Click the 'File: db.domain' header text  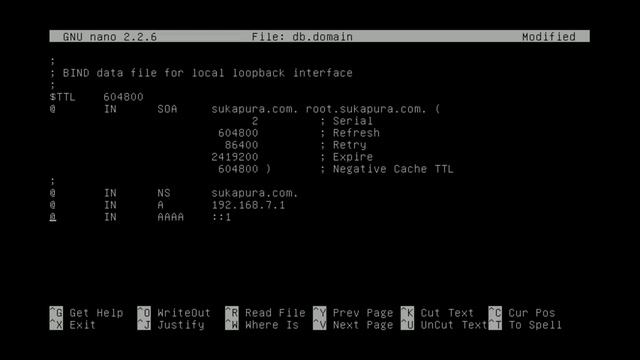pyautogui.click(x=302, y=37)
